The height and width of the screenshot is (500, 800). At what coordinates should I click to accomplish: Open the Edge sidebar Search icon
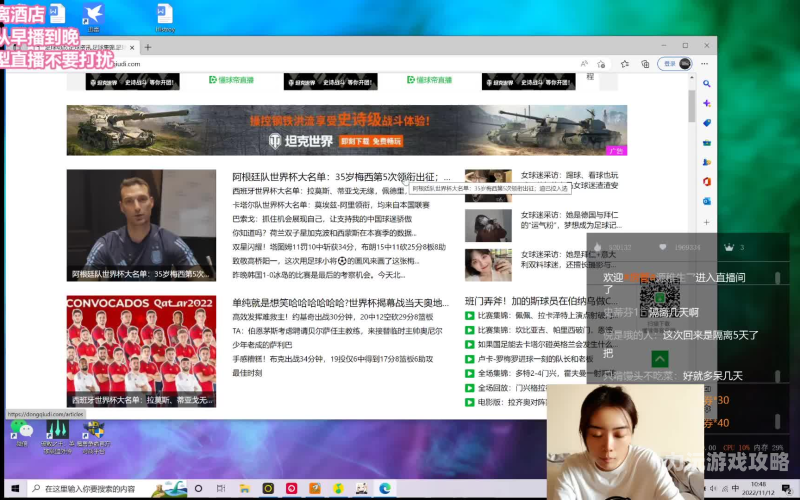(x=707, y=84)
